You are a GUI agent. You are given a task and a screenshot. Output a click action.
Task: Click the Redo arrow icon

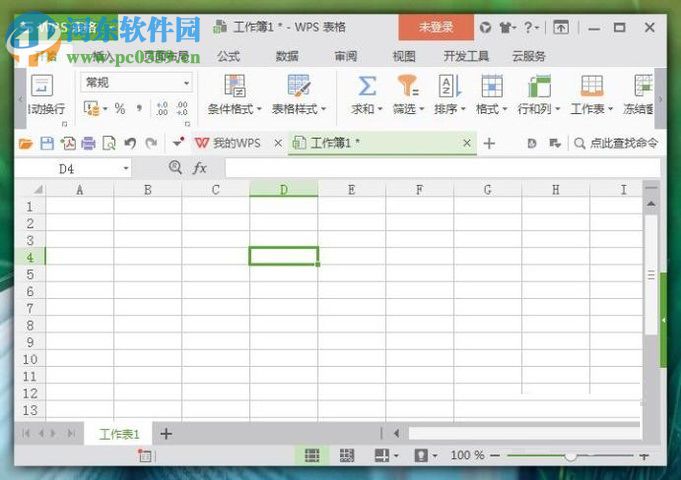pyautogui.click(x=151, y=143)
